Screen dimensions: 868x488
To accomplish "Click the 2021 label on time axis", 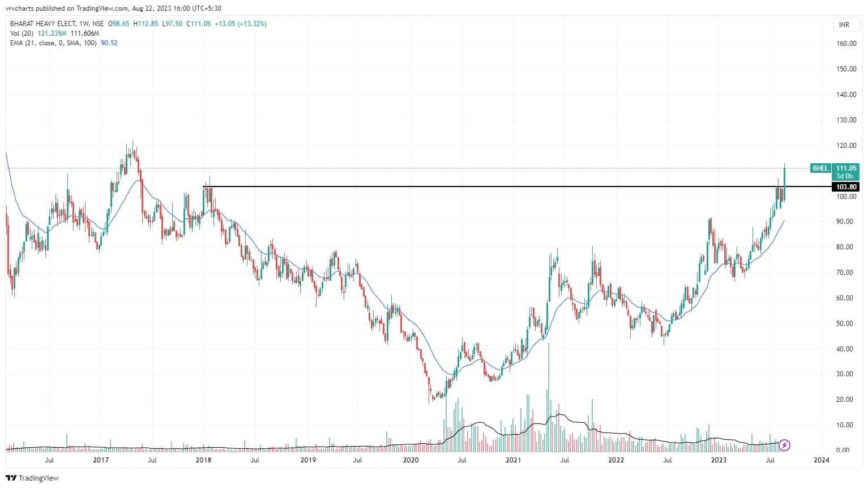I will [x=513, y=460].
